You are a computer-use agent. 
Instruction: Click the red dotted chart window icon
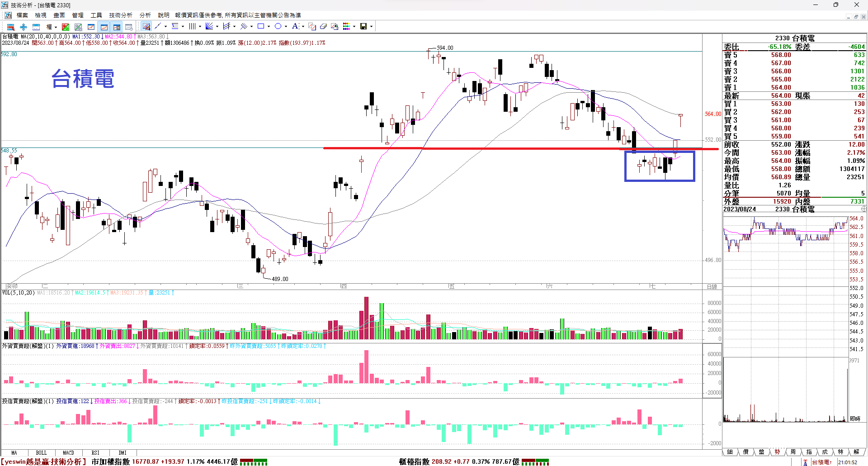[91, 27]
